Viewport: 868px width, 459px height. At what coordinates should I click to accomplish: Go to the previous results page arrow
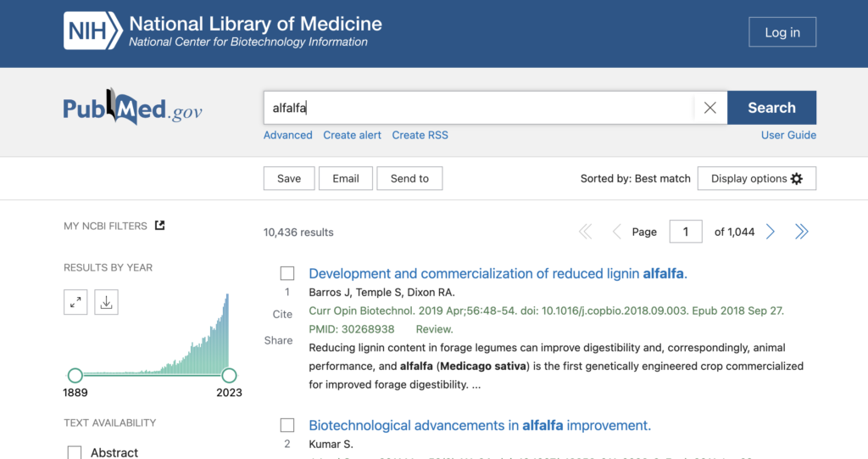616,232
